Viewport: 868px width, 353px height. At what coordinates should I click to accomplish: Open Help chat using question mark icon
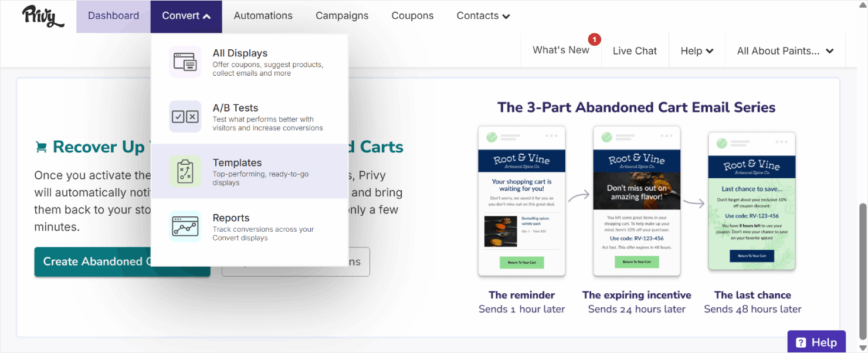[x=801, y=342]
